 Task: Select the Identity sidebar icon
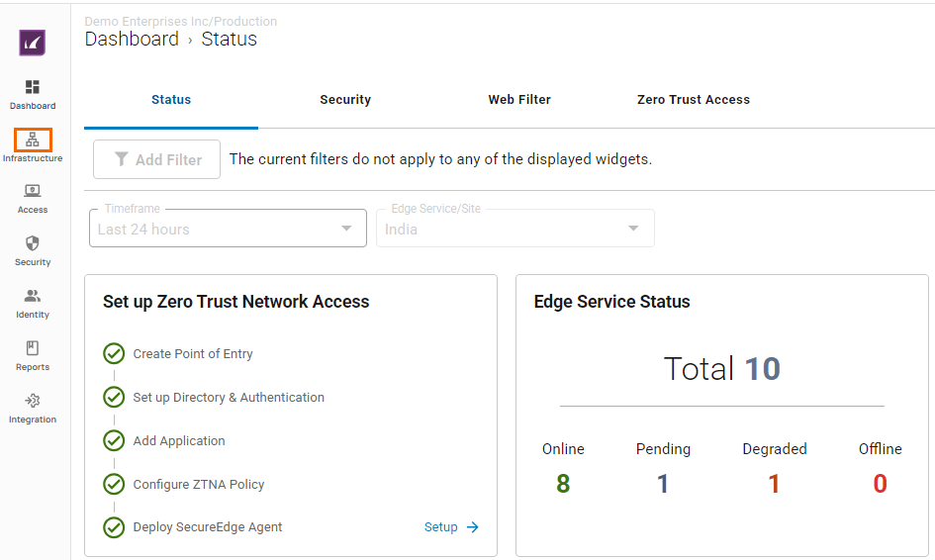[x=33, y=297]
